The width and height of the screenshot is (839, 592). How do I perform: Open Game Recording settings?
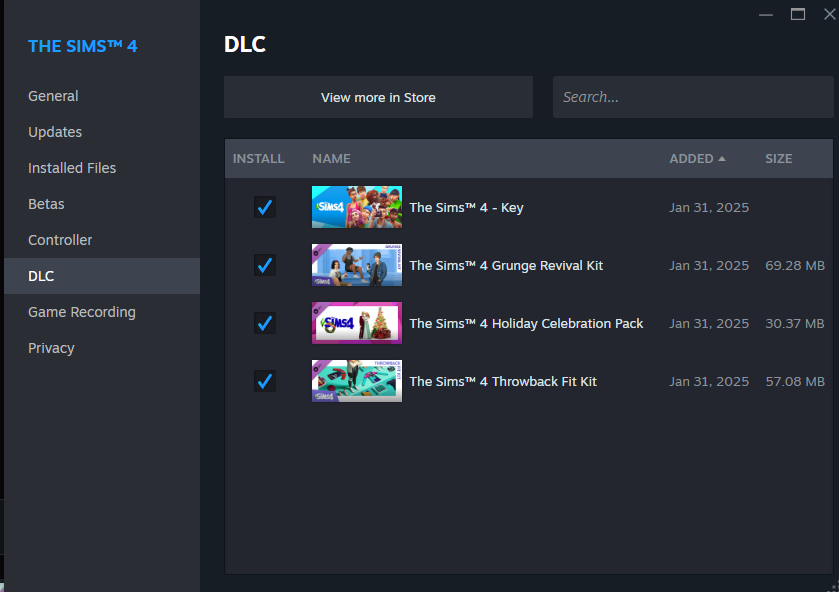(102, 312)
